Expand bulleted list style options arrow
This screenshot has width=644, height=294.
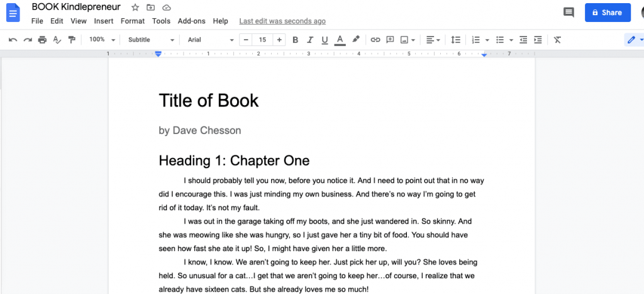tap(511, 40)
